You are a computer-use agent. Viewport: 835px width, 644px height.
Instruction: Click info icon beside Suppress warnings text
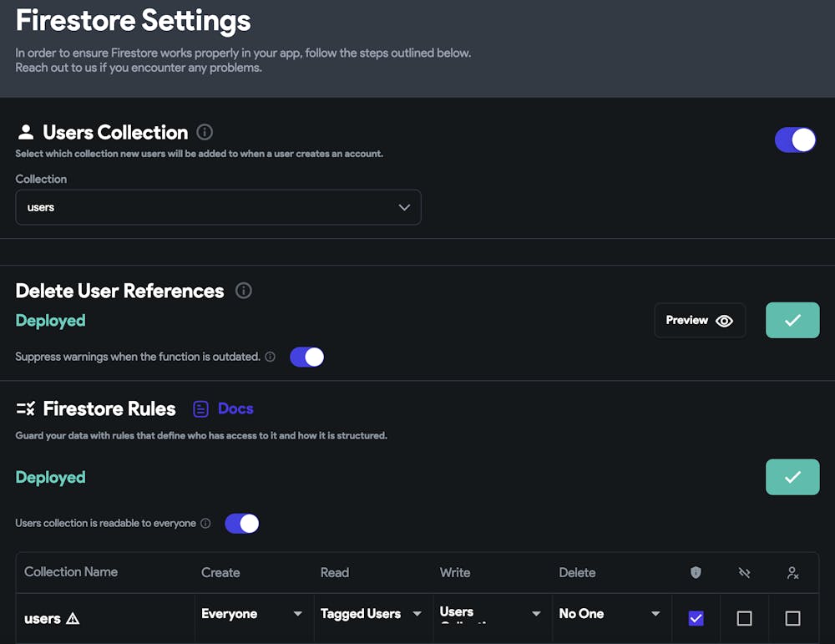tap(270, 357)
